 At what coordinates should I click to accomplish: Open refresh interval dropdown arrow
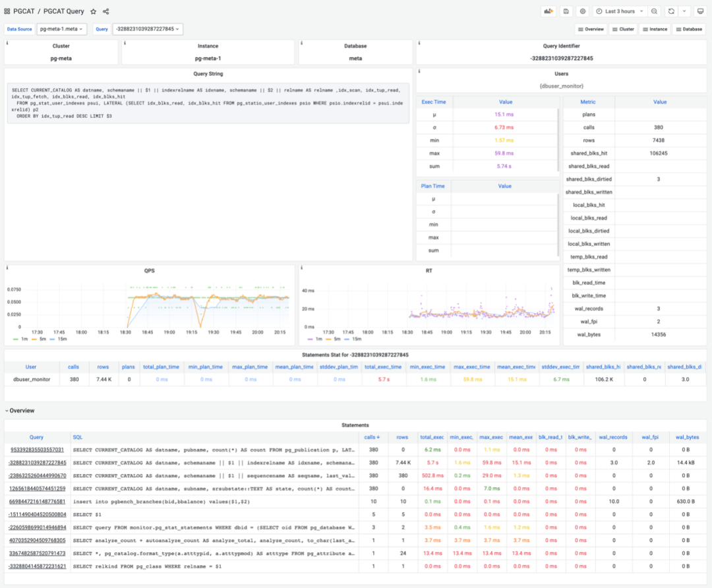(x=684, y=11)
